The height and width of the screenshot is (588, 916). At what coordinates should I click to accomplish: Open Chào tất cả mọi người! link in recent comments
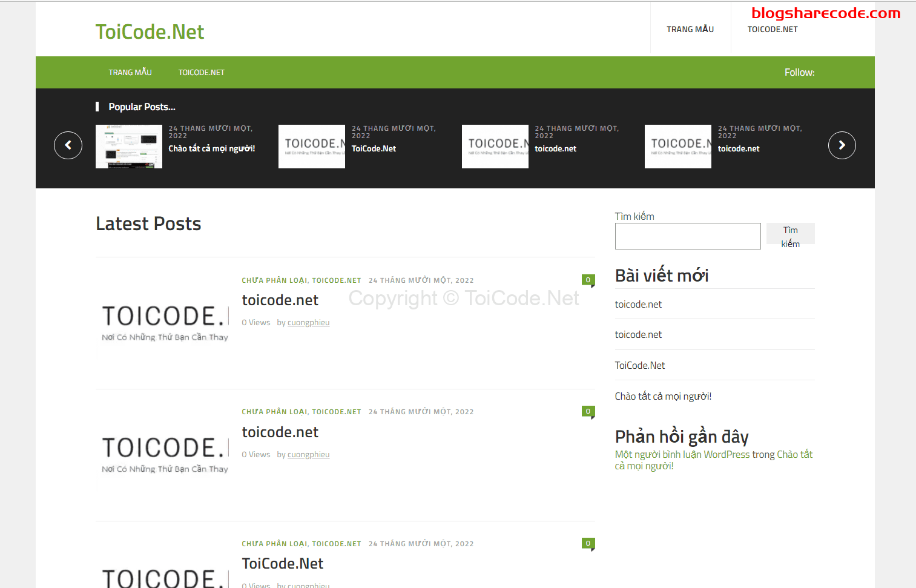(714, 460)
